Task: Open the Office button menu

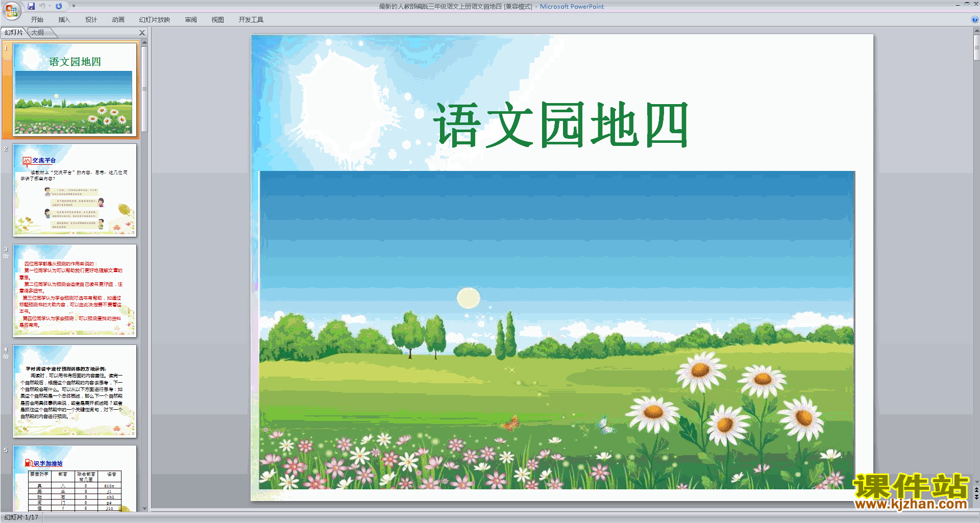Action: click(x=11, y=10)
